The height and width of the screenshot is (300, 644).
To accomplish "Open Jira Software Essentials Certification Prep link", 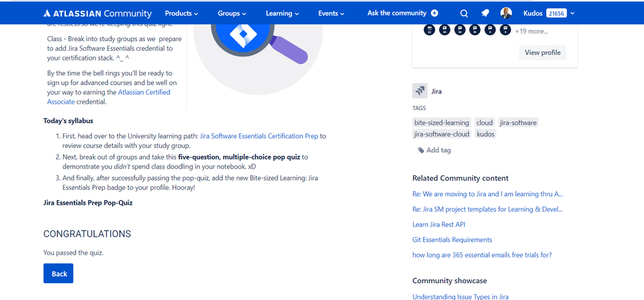I will [259, 136].
